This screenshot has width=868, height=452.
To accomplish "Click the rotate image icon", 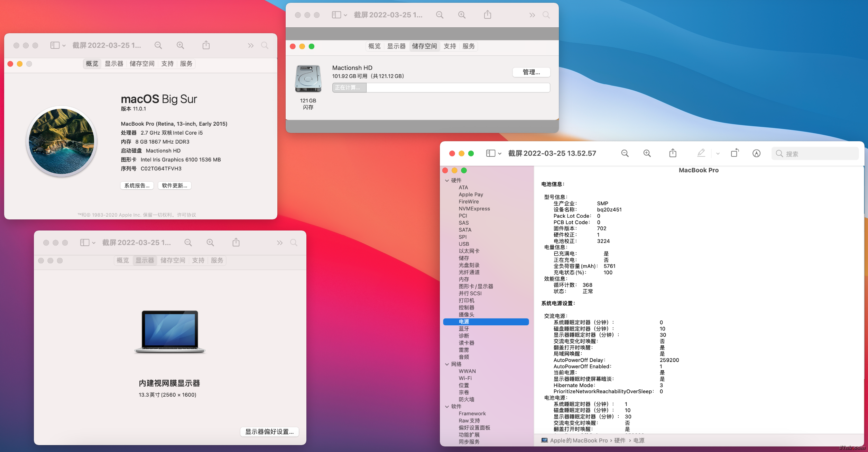I will [735, 153].
